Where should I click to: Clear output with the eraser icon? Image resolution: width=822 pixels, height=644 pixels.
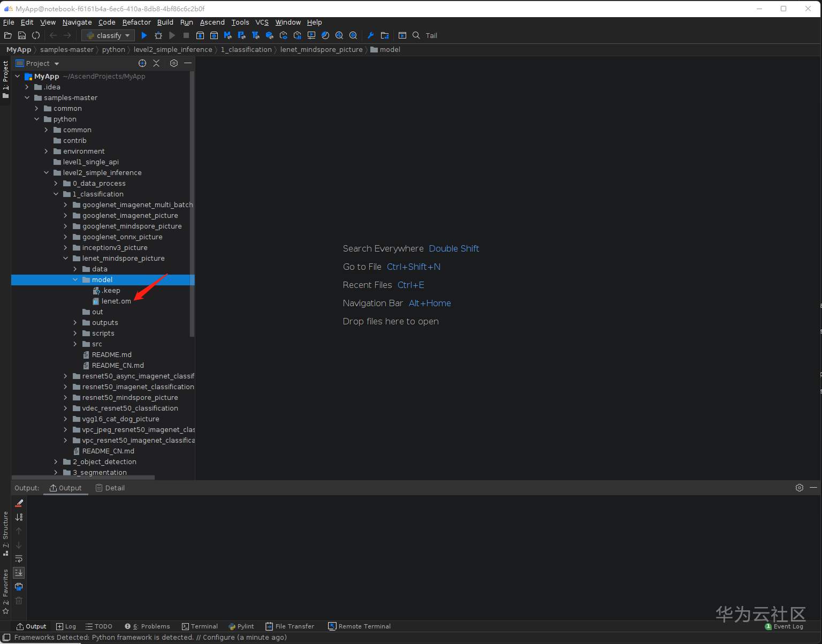point(19,503)
